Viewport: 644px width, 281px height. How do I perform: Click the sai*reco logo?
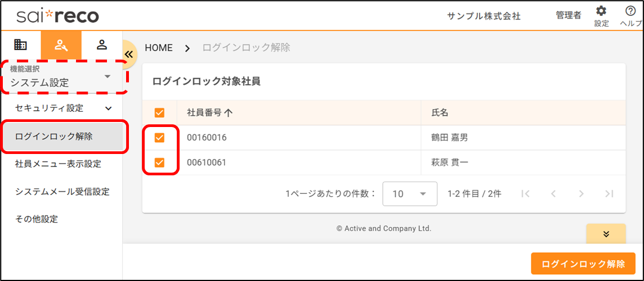(x=57, y=16)
